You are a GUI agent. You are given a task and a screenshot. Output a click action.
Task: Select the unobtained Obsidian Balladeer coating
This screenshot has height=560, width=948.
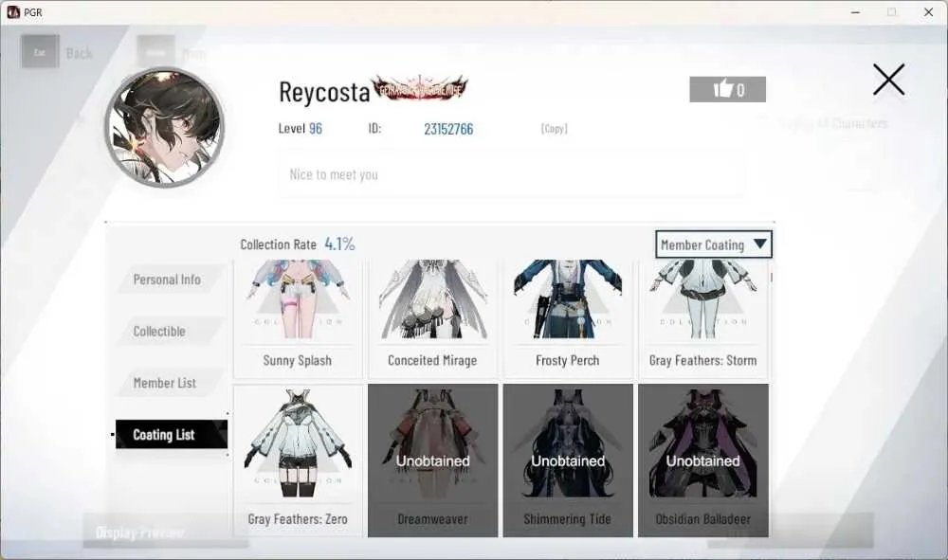pos(703,461)
